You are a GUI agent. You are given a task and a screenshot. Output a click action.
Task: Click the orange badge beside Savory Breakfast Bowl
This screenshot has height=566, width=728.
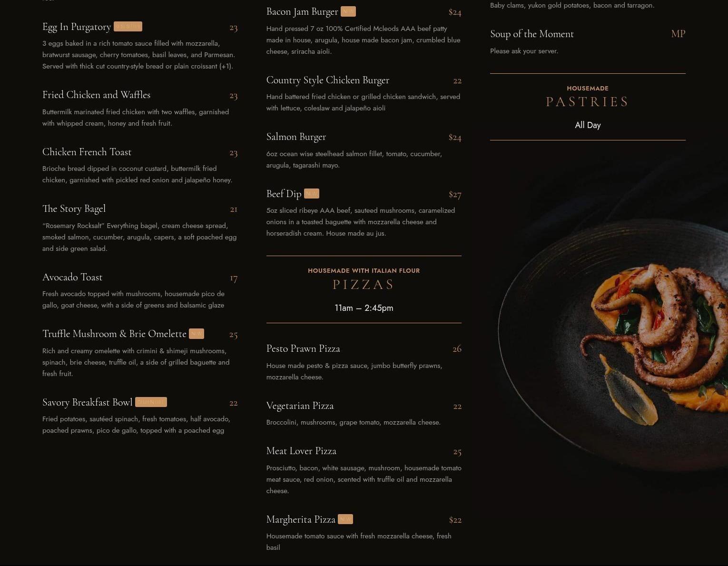(151, 402)
